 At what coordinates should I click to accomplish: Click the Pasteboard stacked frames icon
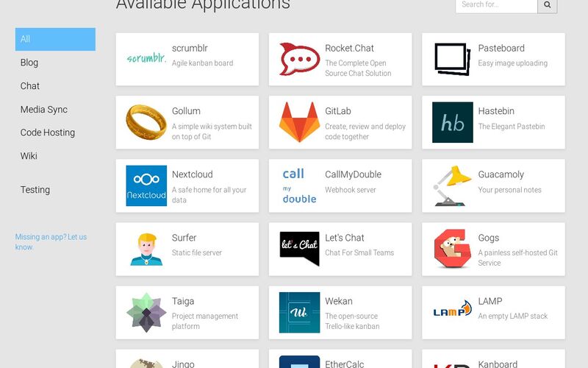click(452, 59)
